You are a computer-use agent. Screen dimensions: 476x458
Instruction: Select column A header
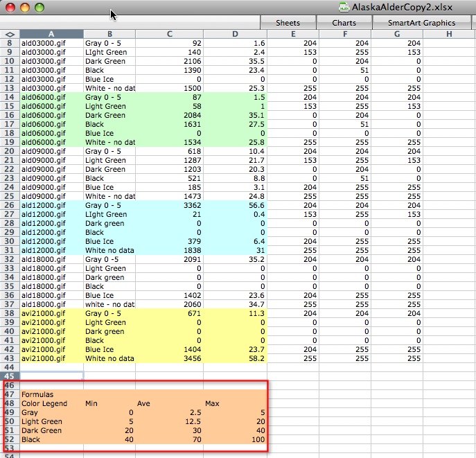tap(51, 34)
